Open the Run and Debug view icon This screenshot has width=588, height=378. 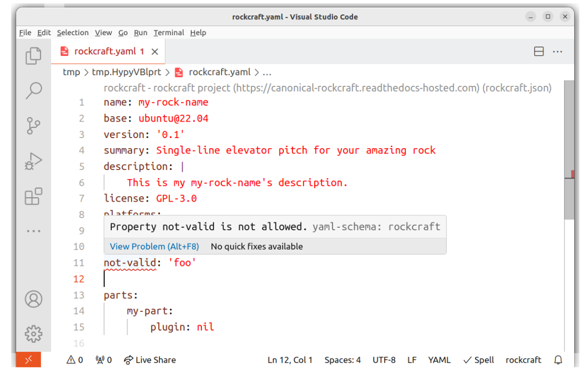click(34, 162)
